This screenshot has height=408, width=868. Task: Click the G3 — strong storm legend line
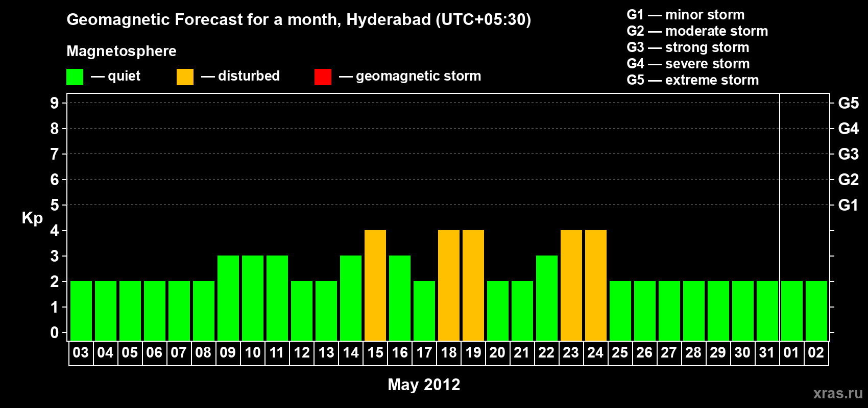(x=688, y=47)
